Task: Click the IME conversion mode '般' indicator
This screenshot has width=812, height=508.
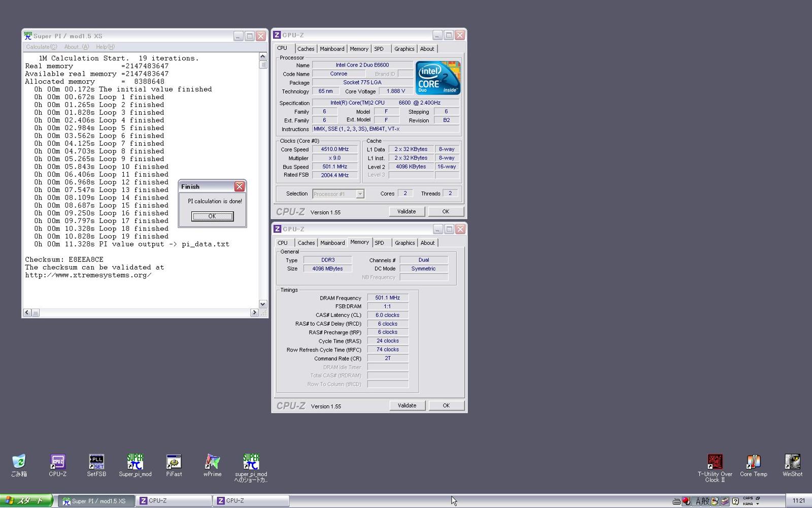Action: [705, 501]
